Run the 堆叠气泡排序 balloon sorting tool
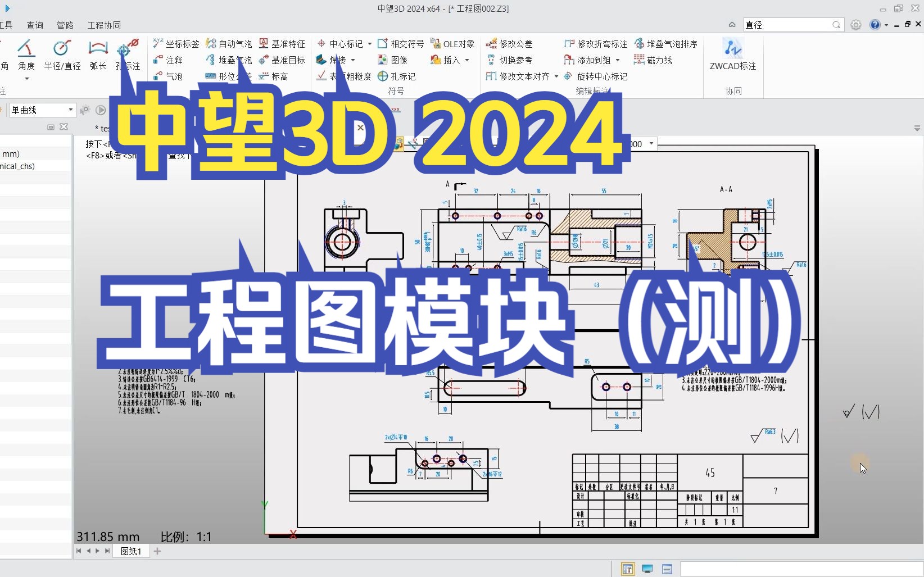This screenshot has height=577, width=924. click(665, 44)
